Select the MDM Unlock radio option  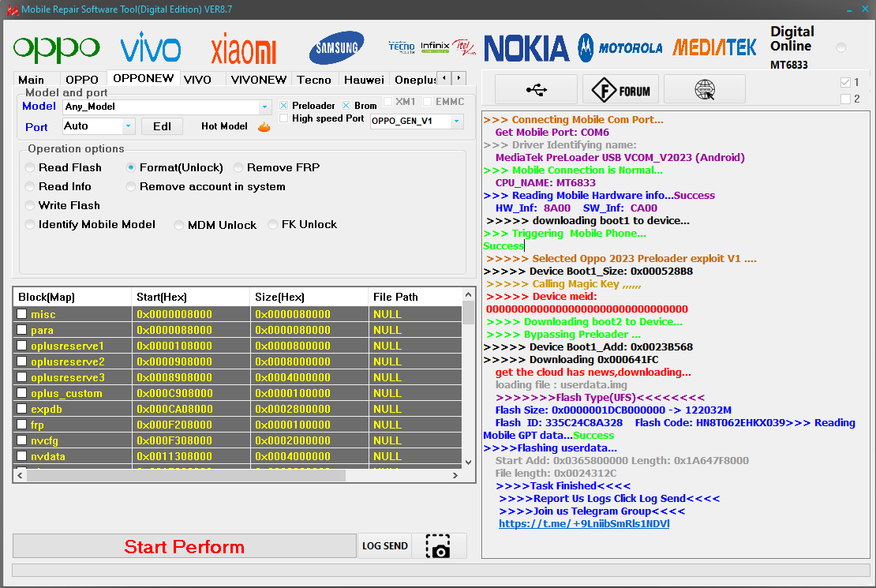click(179, 225)
